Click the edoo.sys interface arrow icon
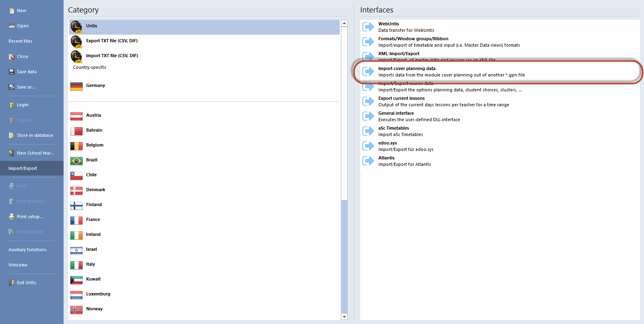644x324 pixels. click(x=368, y=146)
